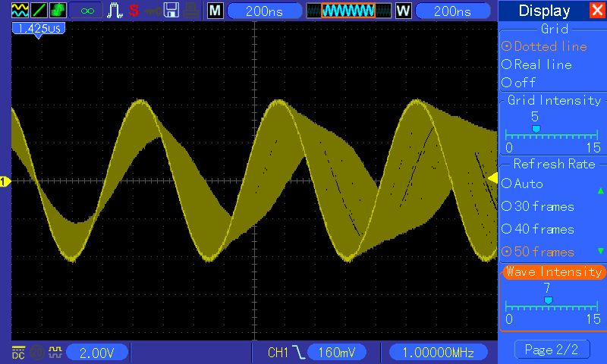Turn the grid off
This screenshot has width=607, height=364.
pyautogui.click(x=518, y=82)
